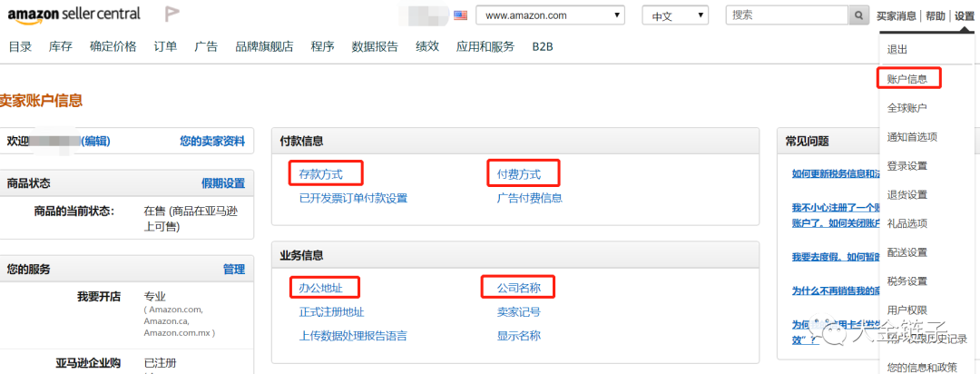The width and height of the screenshot is (980, 374).
Task: Open the 正式注册地址 link
Action: tap(331, 312)
